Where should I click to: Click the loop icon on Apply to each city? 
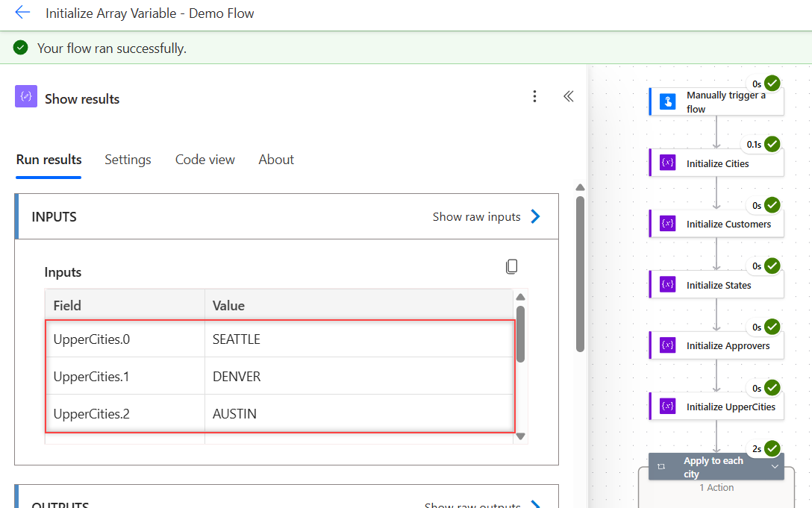[661, 466]
